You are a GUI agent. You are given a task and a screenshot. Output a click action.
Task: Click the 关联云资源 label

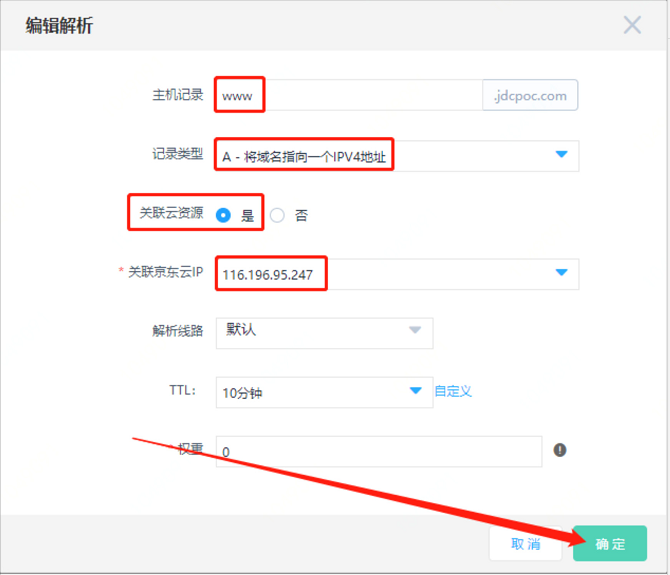[x=171, y=212]
